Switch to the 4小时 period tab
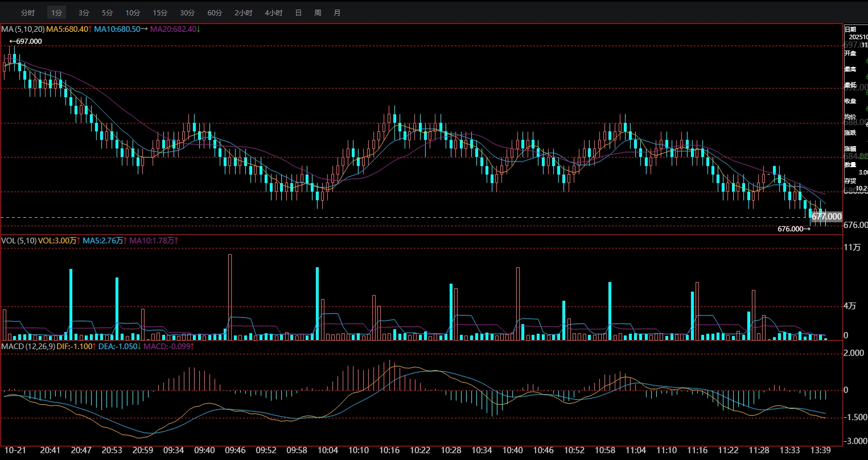 pyautogui.click(x=274, y=13)
